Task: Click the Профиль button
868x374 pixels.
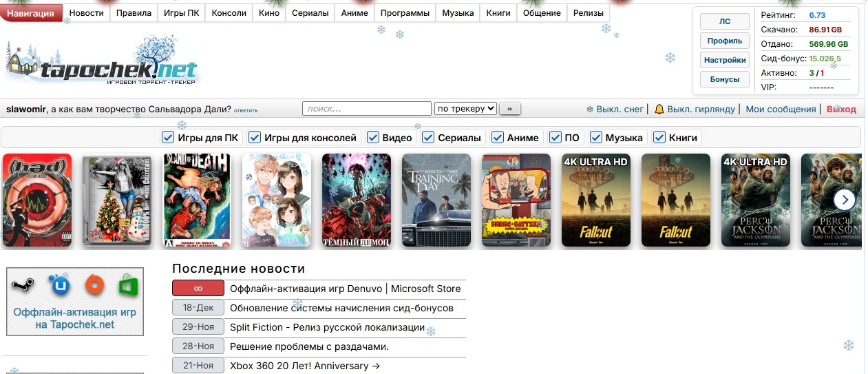Action: coord(725,41)
